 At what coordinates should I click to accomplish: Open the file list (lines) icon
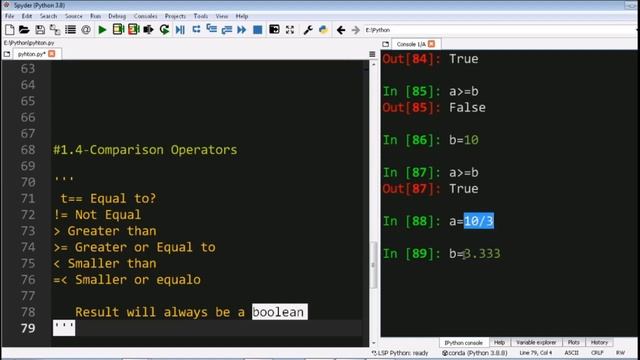(70, 29)
